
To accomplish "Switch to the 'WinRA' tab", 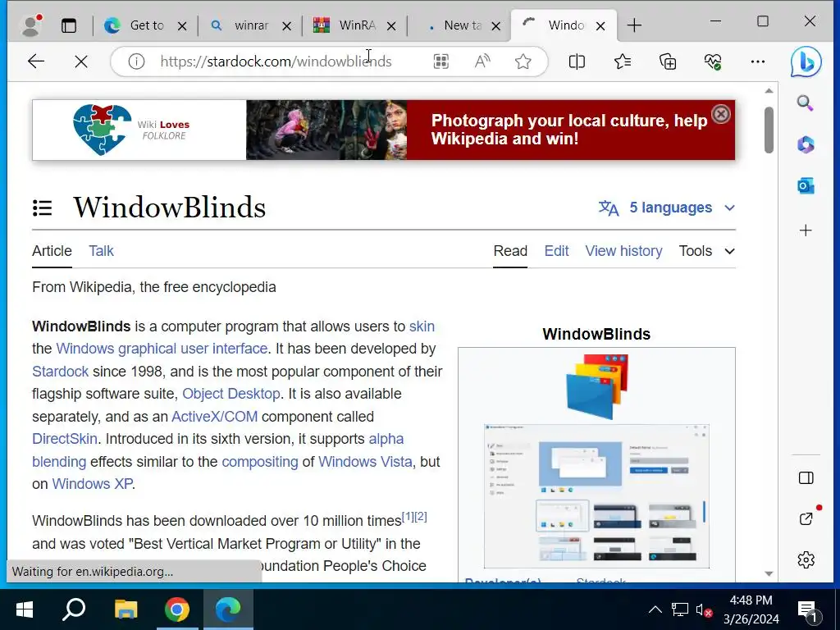I will pos(356,25).
